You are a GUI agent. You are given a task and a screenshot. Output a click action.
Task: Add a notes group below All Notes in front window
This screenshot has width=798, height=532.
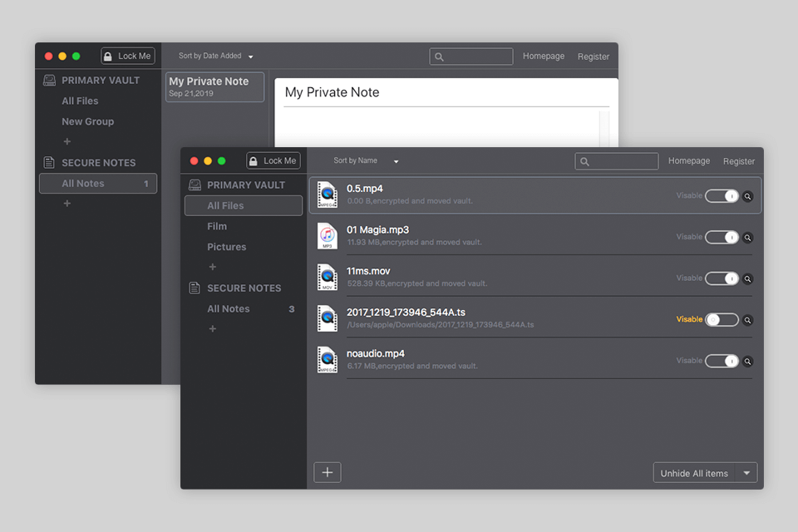coord(213,329)
